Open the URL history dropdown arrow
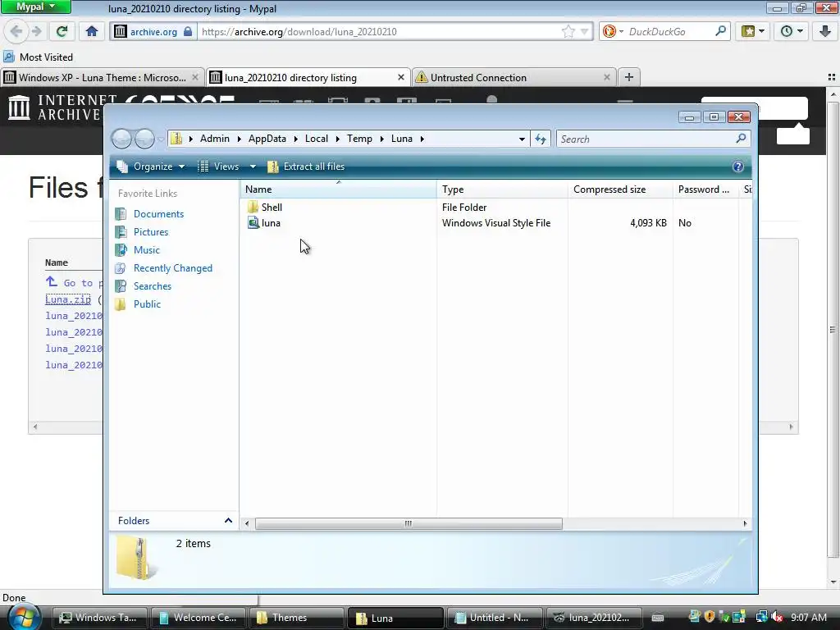Image resolution: width=840 pixels, height=630 pixels. tap(584, 32)
